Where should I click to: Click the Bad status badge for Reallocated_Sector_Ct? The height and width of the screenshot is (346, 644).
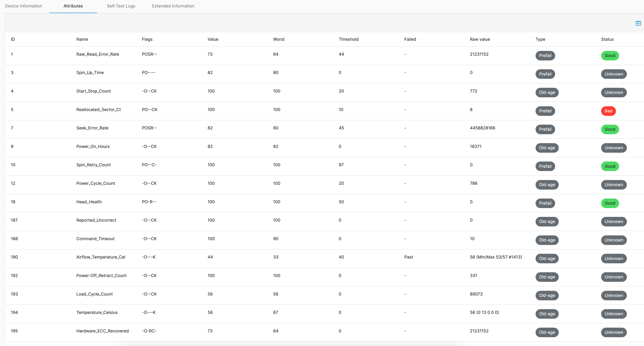point(608,111)
